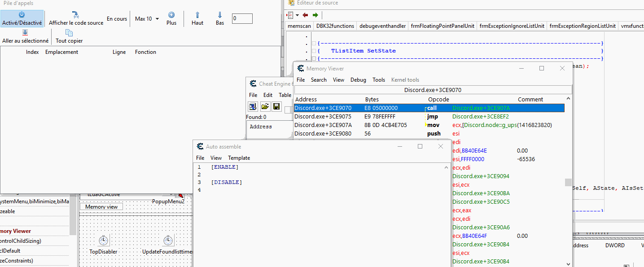The width and height of the screenshot is (644, 267).
Task: Open a cheat table via the folder icon
Action: click(x=265, y=106)
